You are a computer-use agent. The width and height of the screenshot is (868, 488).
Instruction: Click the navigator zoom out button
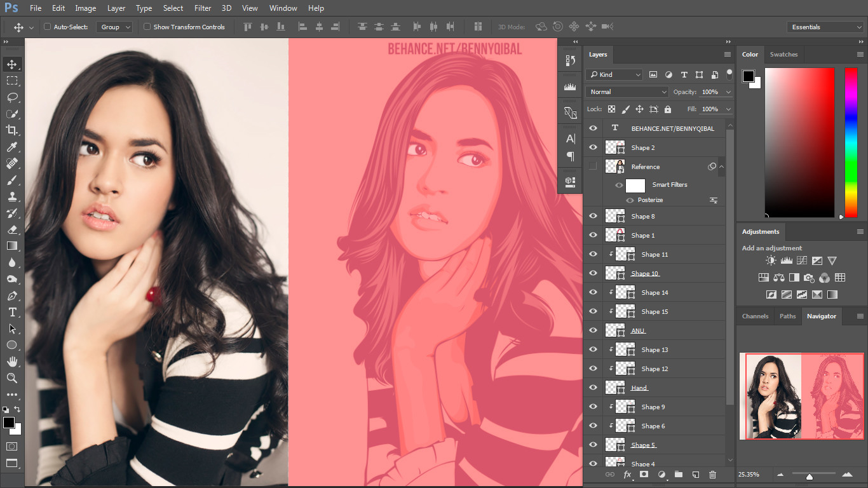(780, 475)
